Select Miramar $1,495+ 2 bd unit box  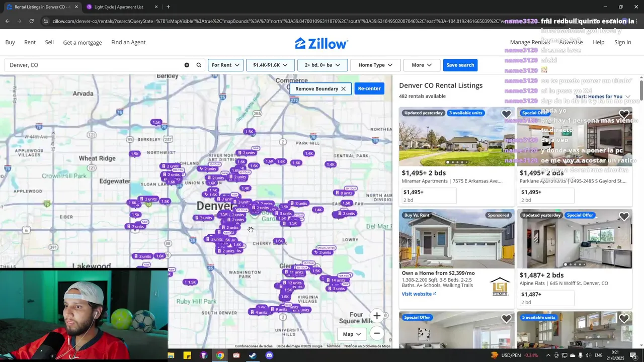pos(429,196)
